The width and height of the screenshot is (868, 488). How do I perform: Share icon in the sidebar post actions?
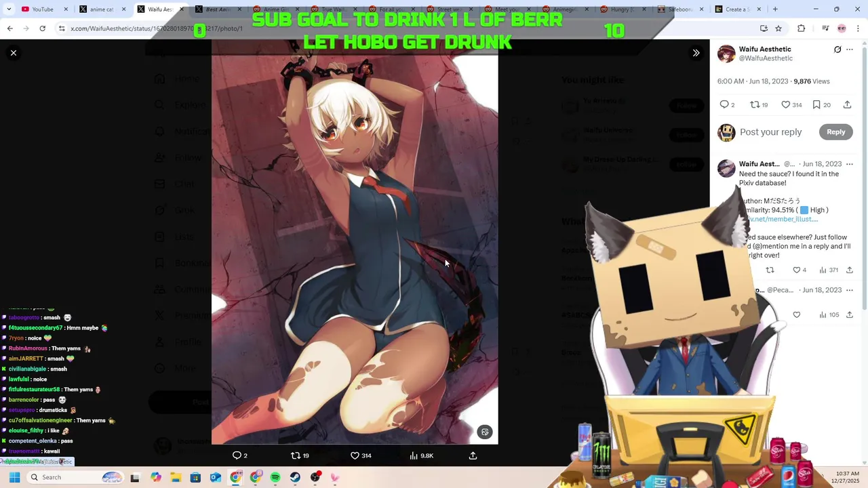pyautogui.click(x=847, y=104)
